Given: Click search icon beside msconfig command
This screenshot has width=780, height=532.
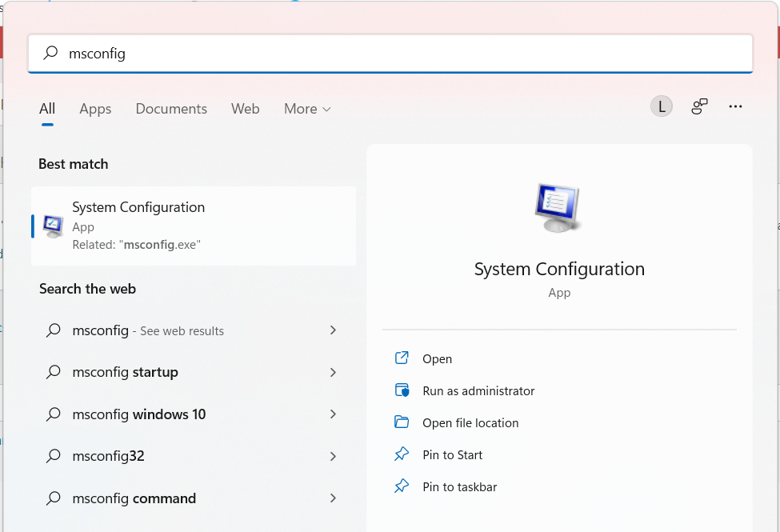Looking at the screenshot, I should [x=54, y=498].
